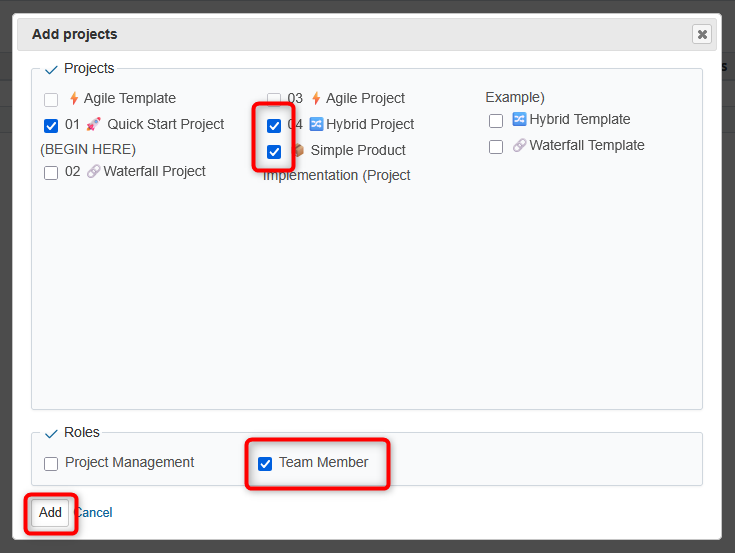
Task: Click shuffle icon of 04 Hybrid Project
Action: click(x=316, y=125)
